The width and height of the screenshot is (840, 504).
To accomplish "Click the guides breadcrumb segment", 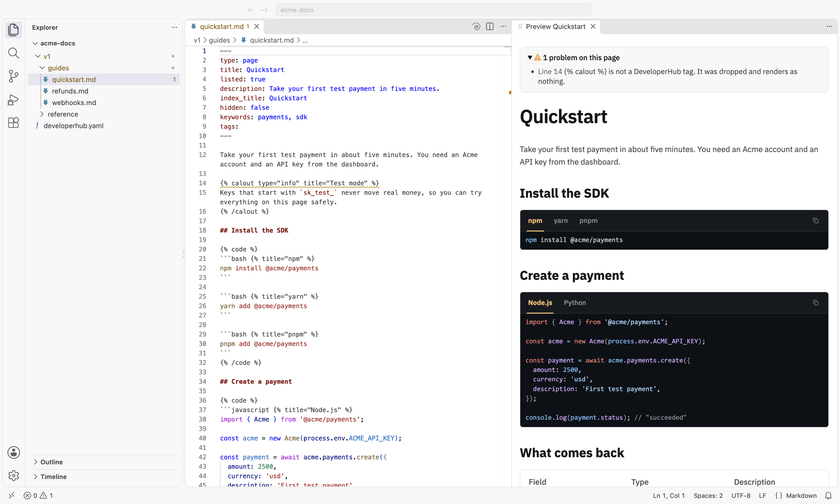I will [219, 40].
